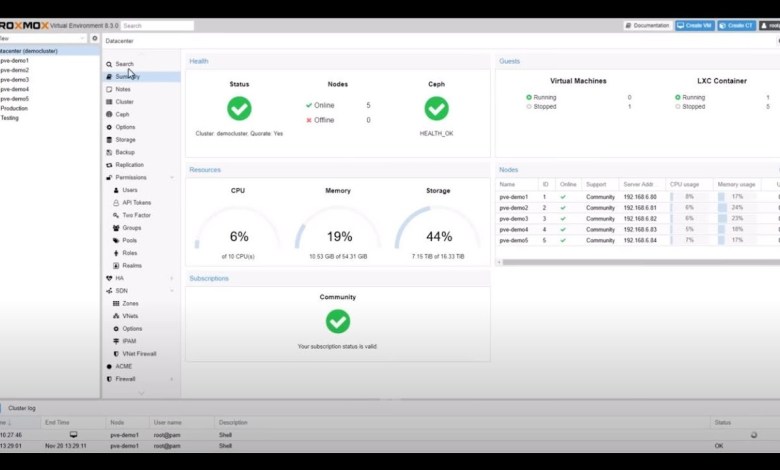Click the Groups people icon
This screenshot has height=470, width=780.
[x=116, y=228]
